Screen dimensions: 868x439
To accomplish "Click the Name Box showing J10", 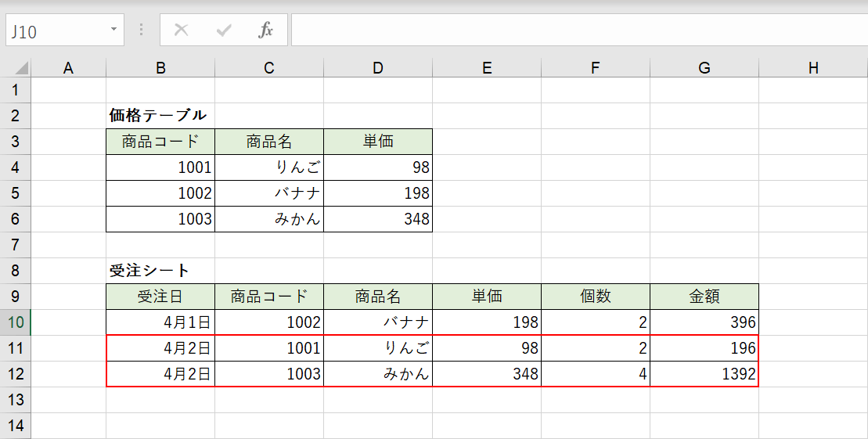I will 65,30.
